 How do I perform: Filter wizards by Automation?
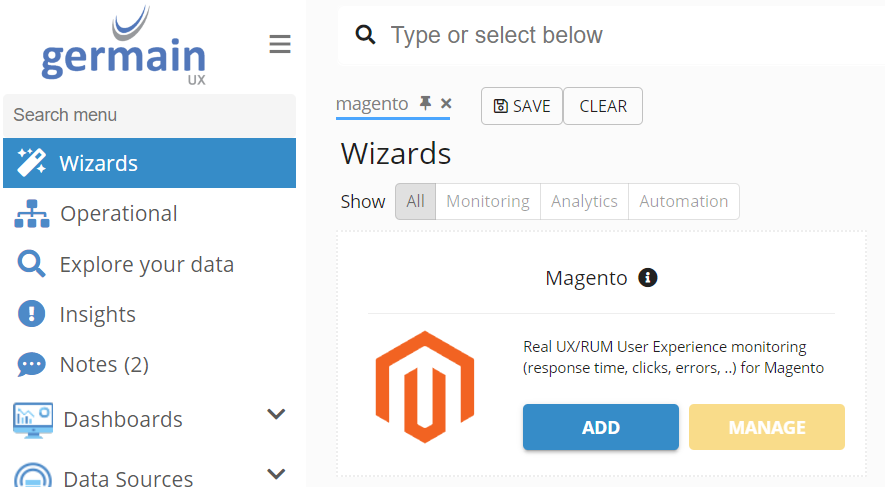(684, 201)
